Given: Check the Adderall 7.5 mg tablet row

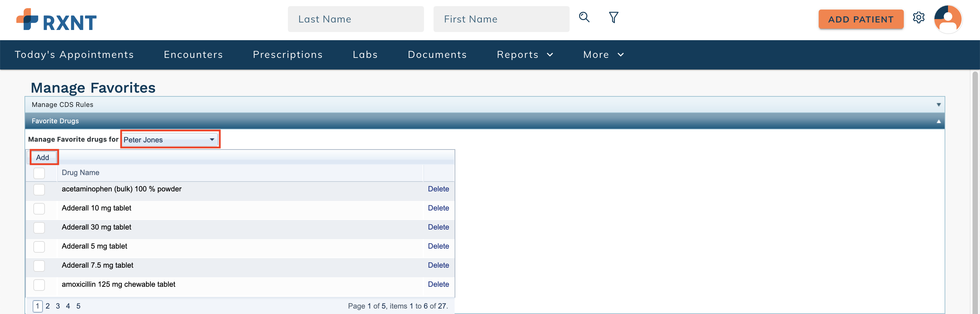Looking at the screenshot, I should [39, 266].
